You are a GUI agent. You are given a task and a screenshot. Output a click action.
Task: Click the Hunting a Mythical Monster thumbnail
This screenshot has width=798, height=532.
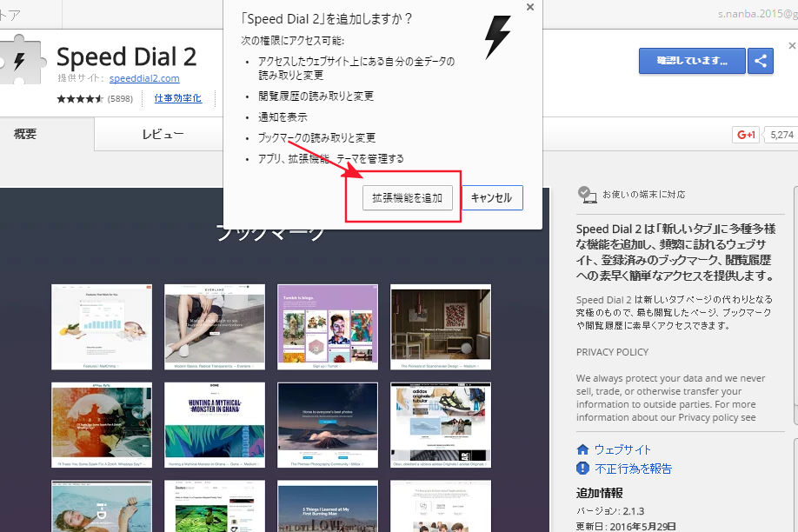coord(215,425)
